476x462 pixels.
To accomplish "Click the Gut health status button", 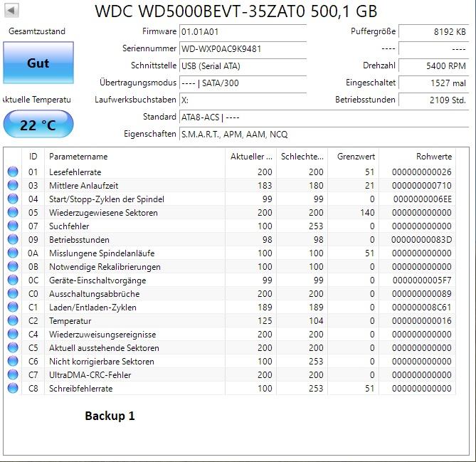I will 38,63.
